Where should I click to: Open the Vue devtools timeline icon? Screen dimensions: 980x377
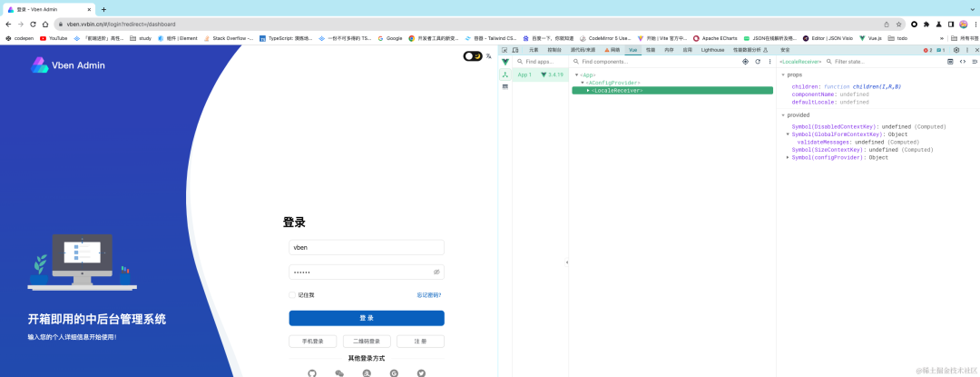coord(505,87)
